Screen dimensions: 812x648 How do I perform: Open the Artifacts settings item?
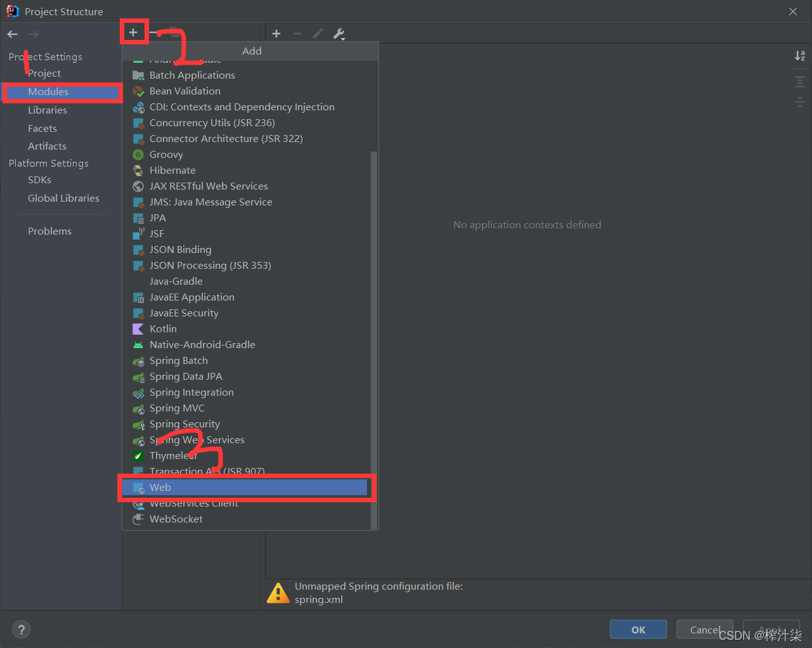coord(47,146)
